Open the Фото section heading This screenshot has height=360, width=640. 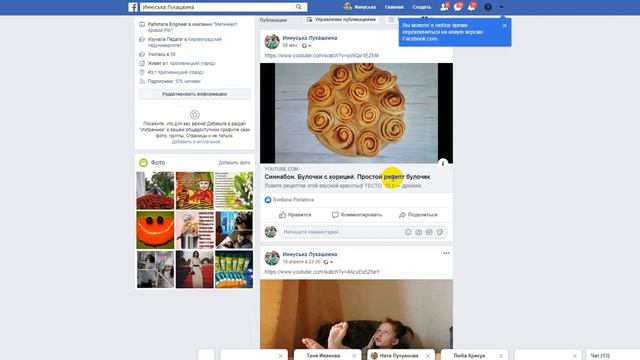(158, 162)
